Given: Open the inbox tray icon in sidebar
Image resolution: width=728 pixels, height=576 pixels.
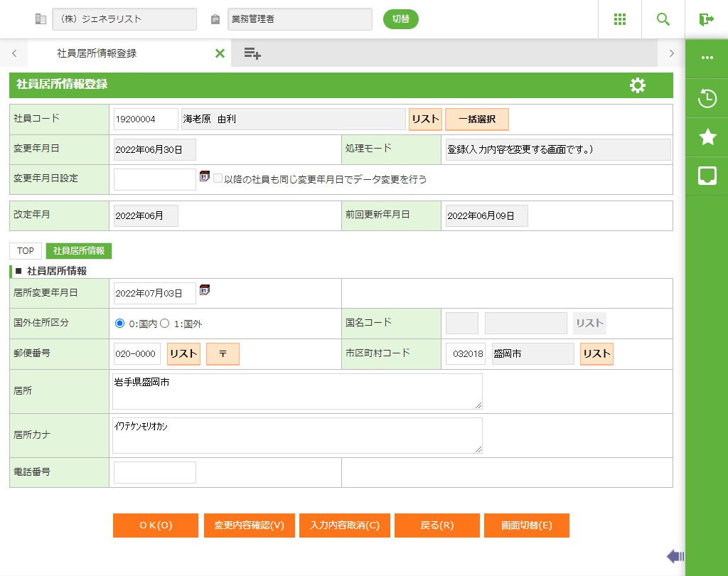Looking at the screenshot, I should coord(707,176).
